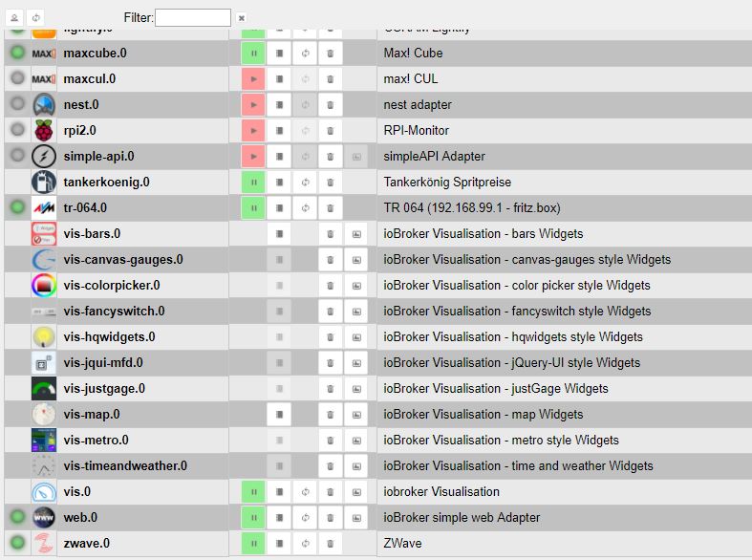Delete the maxcul.0 instance
This screenshot has width=752, height=560.
pos(331,79)
